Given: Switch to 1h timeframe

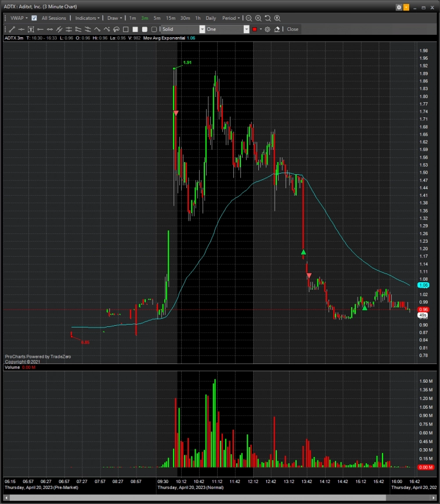Looking at the screenshot, I should [x=198, y=18].
